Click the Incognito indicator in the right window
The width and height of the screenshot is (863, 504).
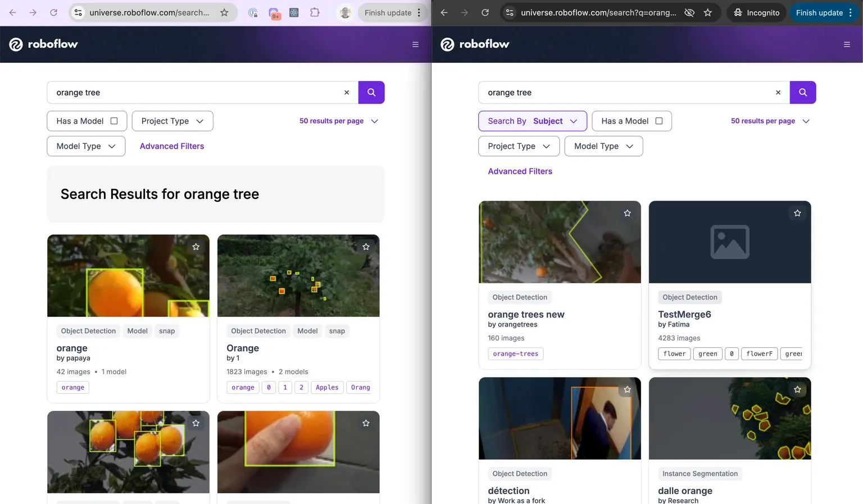[756, 12]
